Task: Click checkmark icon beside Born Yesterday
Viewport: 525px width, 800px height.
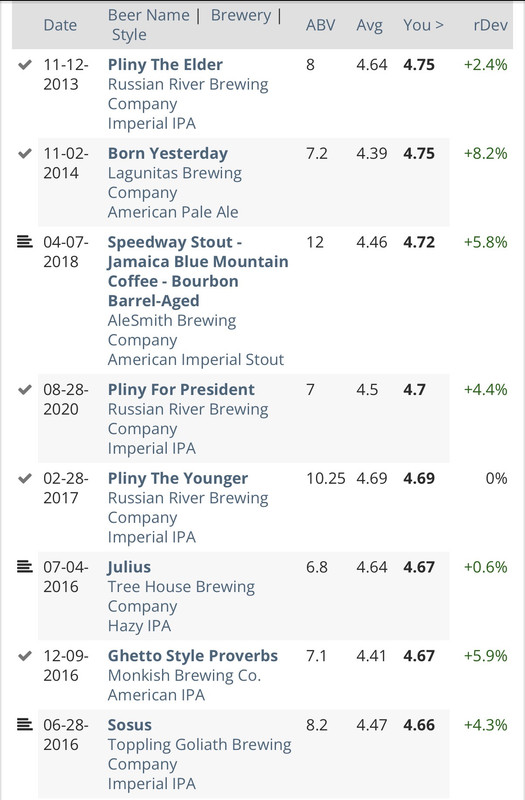Action: 24,153
